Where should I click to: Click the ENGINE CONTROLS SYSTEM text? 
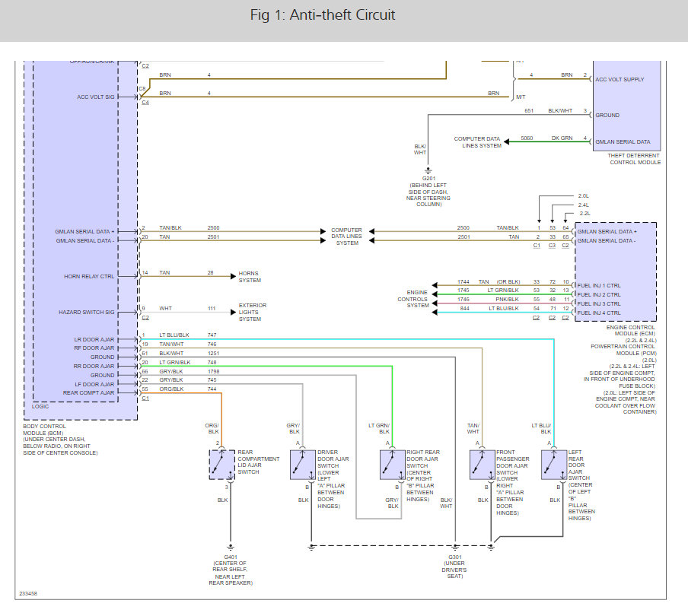[413, 299]
